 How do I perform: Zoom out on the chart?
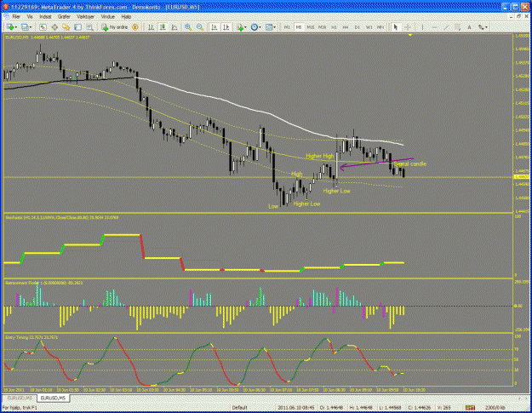coord(200,27)
